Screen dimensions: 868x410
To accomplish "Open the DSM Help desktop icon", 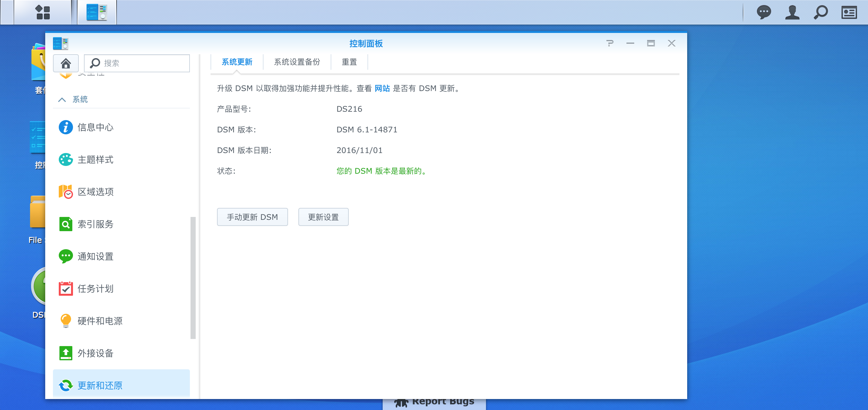I will click(38, 286).
